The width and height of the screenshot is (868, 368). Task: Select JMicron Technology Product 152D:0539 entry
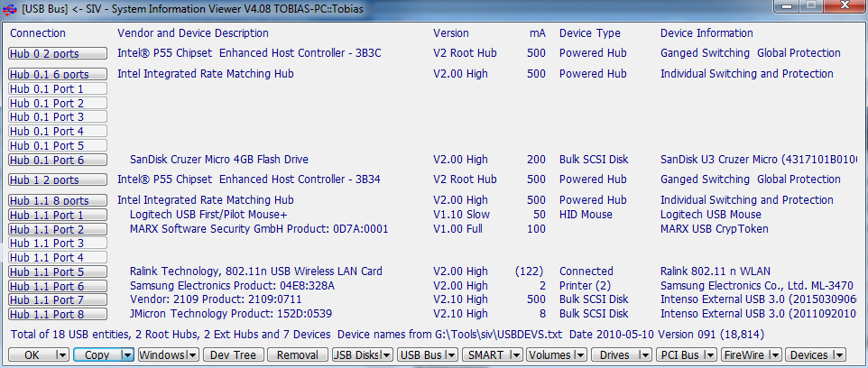[230, 314]
